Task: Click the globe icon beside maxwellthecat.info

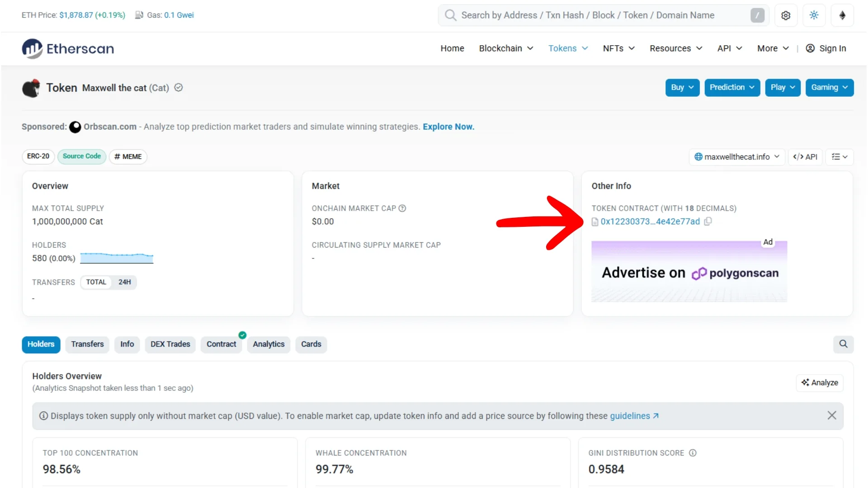Action: [698, 157]
